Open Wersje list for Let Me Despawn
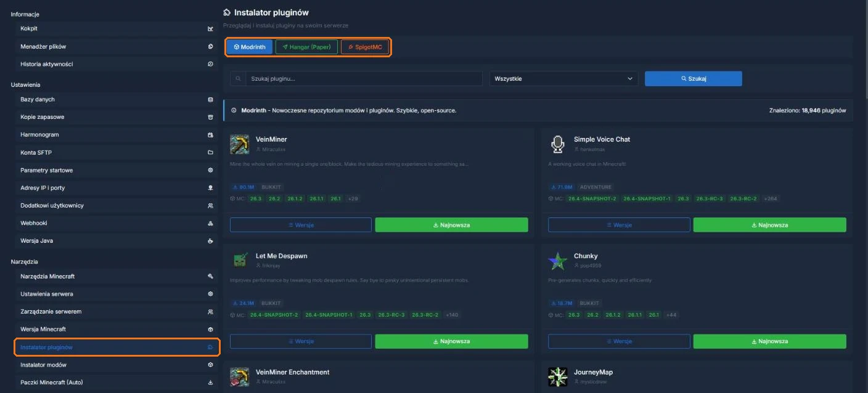This screenshot has height=393, width=868. pyautogui.click(x=301, y=341)
